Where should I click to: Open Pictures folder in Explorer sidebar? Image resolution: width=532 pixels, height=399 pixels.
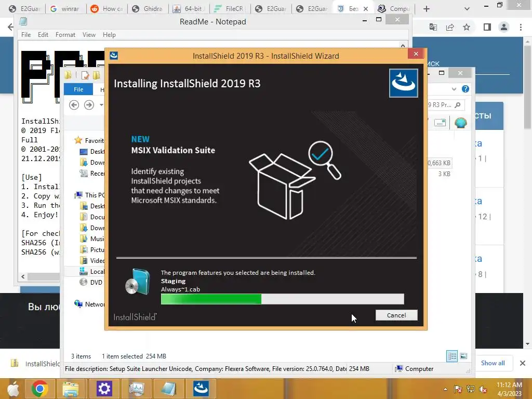click(x=92, y=250)
